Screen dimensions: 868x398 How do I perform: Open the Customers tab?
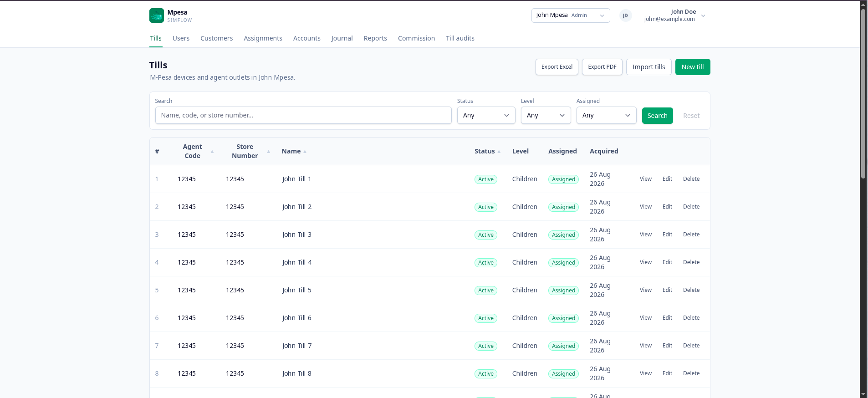[x=217, y=38]
